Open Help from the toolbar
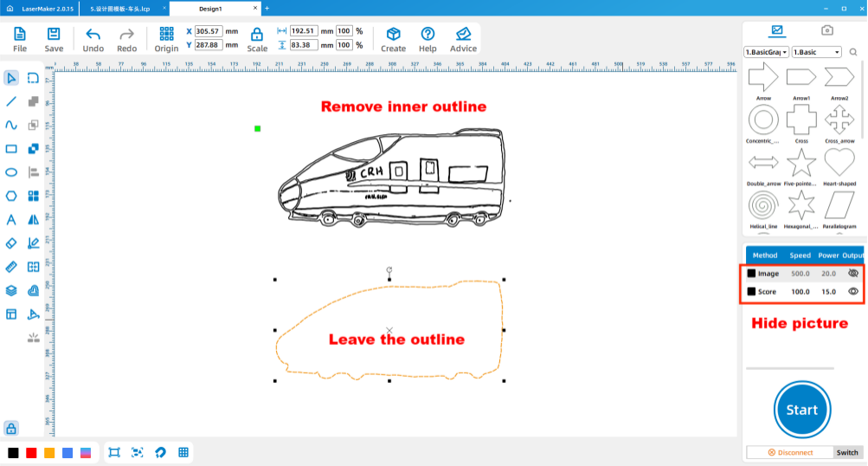This screenshot has height=466, width=868. click(x=428, y=39)
